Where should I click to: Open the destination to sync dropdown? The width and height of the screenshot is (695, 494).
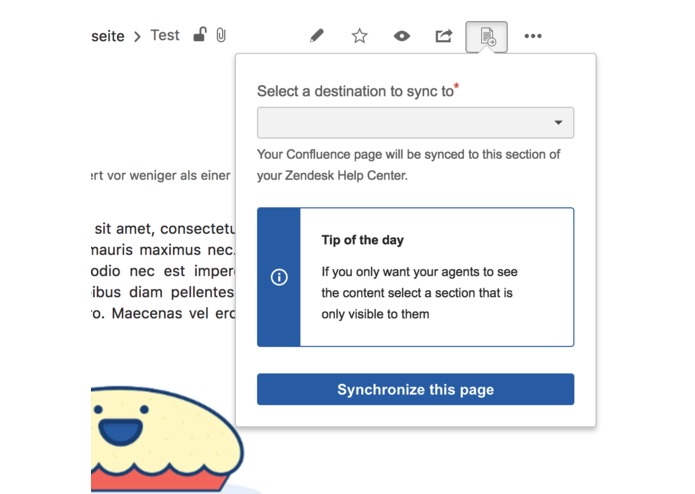pos(415,123)
